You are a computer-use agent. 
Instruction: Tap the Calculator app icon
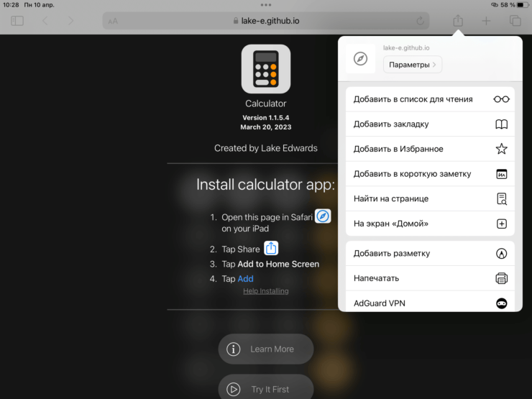click(265, 69)
